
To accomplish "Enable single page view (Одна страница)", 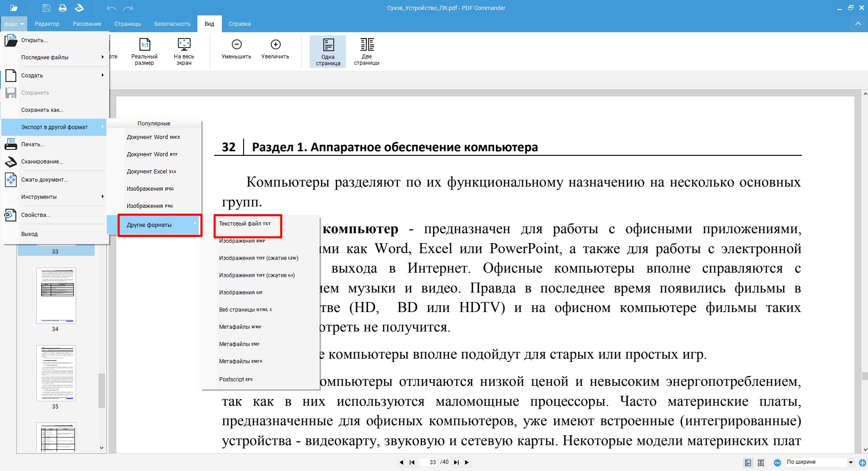I will (328, 52).
